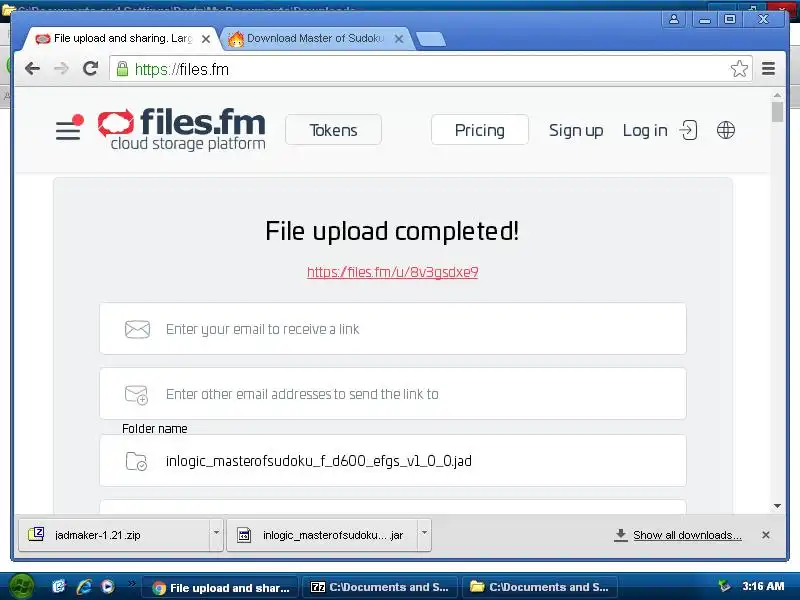The height and width of the screenshot is (600, 800).
Task: Click the browser forward arrow
Action: click(x=61, y=68)
